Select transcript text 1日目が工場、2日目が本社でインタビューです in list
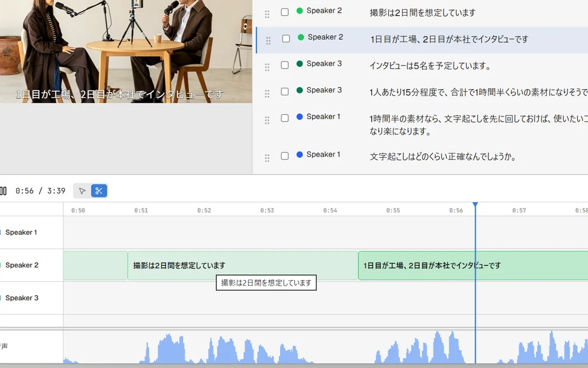Image resolution: width=588 pixels, height=368 pixels. (x=449, y=40)
